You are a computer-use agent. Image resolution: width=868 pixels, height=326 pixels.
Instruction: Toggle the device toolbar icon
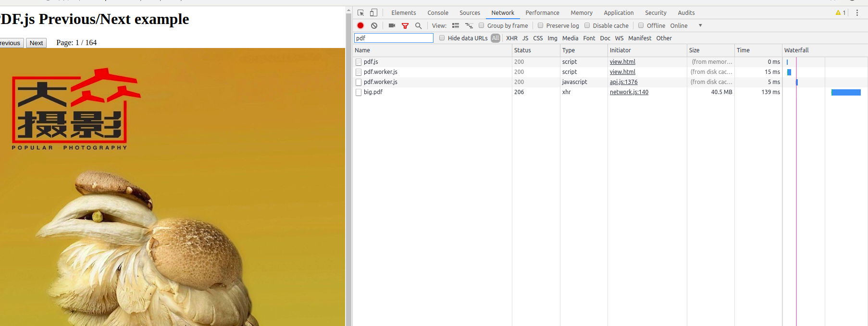tap(373, 13)
